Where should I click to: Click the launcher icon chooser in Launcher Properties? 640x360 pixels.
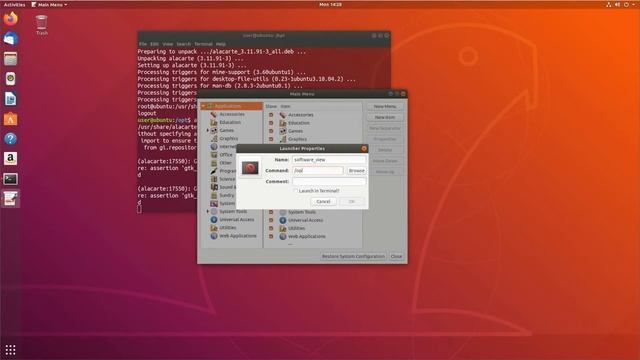pyautogui.click(x=250, y=168)
